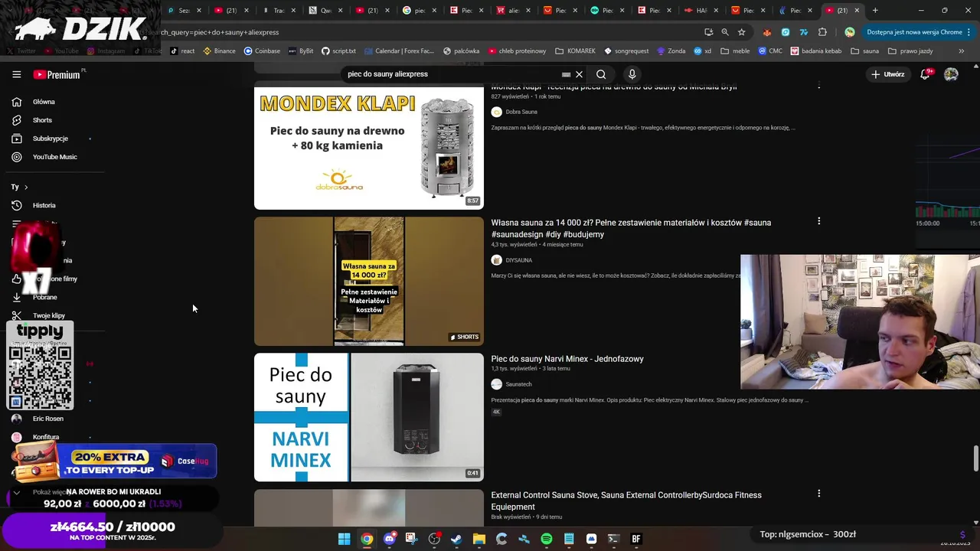The image size is (980, 551).
Task: Click the page vertical scrollbar thumb
Action: tap(975, 458)
